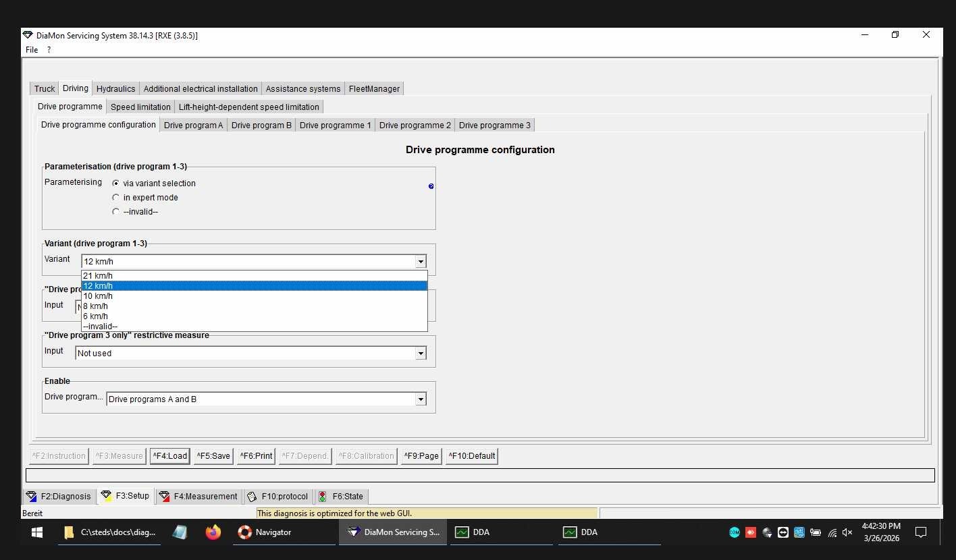The width and height of the screenshot is (956, 560).
Task: Select the Driving tab
Action: tap(76, 88)
